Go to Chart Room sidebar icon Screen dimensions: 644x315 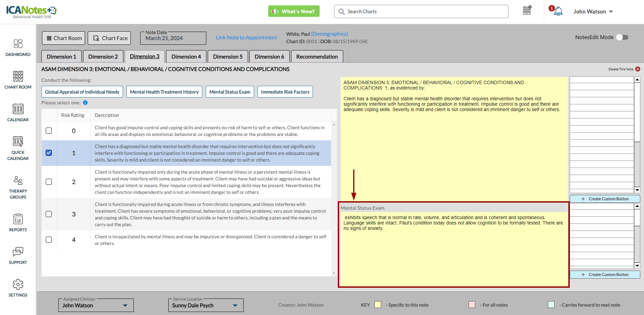[18, 80]
